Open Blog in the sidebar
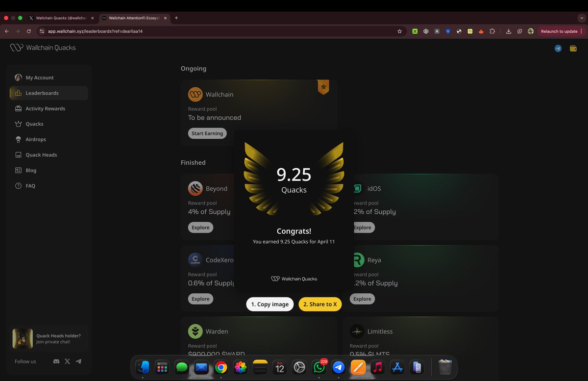The image size is (588, 381). click(x=49, y=170)
